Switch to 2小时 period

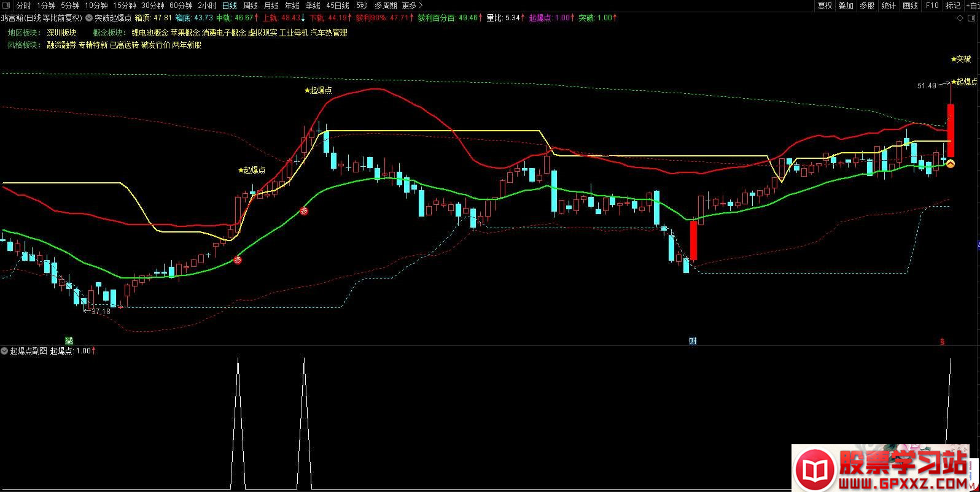207,6
